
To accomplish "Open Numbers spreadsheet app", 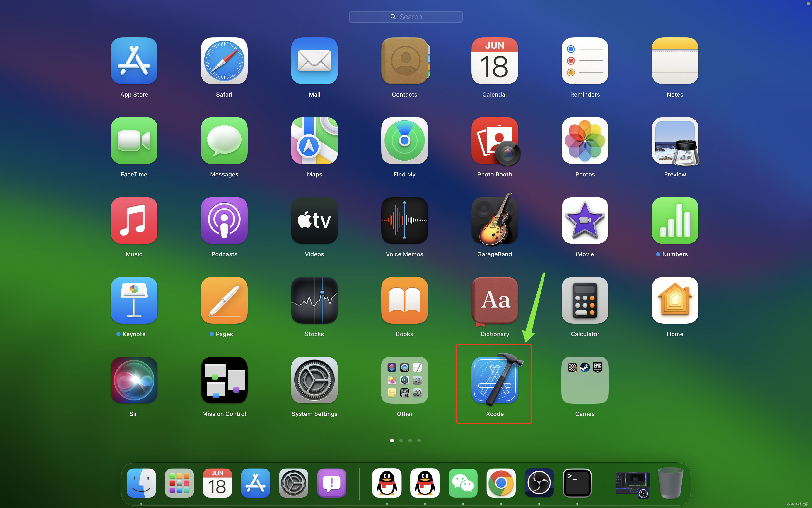I will pyautogui.click(x=675, y=220).
